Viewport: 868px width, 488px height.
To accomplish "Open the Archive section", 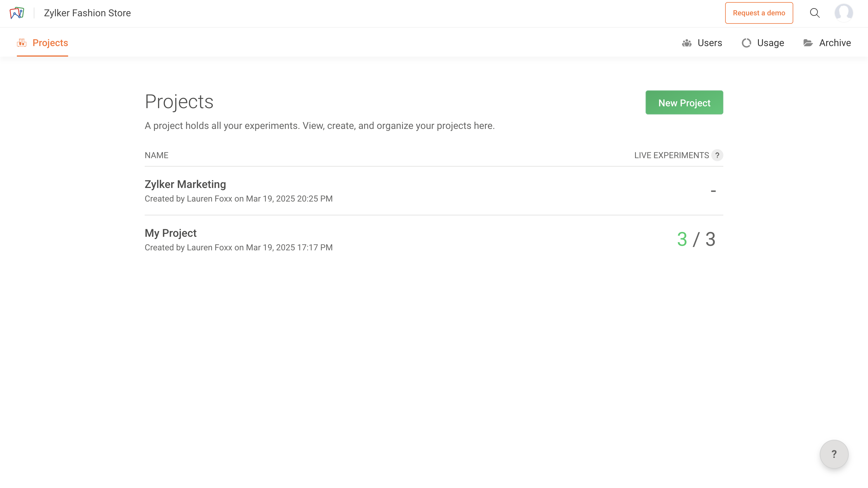I will (835, 43).
